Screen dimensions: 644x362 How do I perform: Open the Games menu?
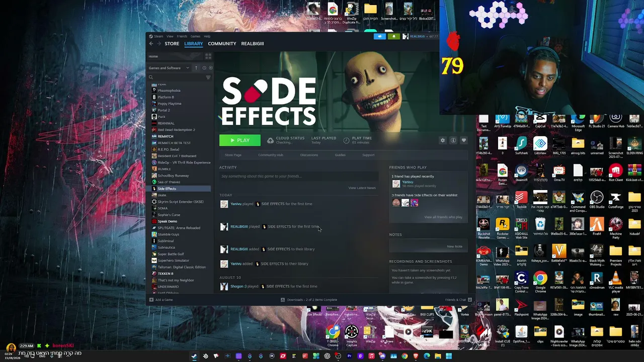coord(195,36)
